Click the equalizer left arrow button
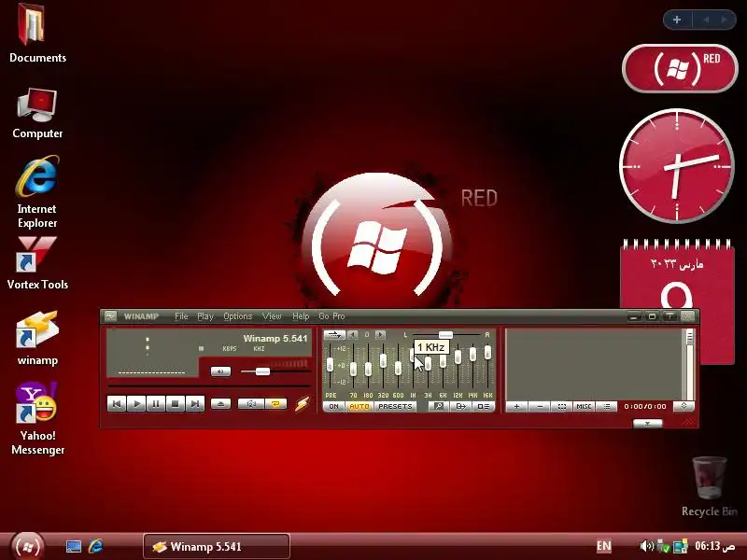Viewport: 747px width, 560px height. tap(353, 335)
